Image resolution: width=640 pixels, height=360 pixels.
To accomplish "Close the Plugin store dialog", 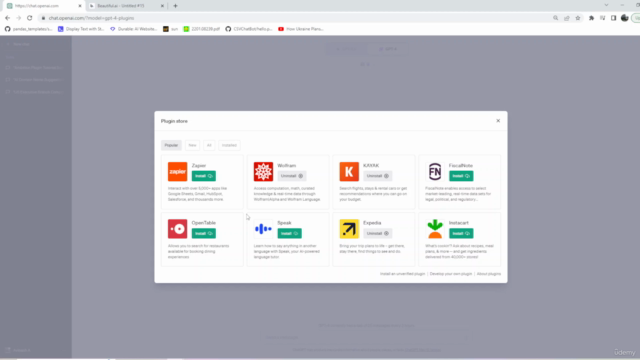I will (498, 121).
